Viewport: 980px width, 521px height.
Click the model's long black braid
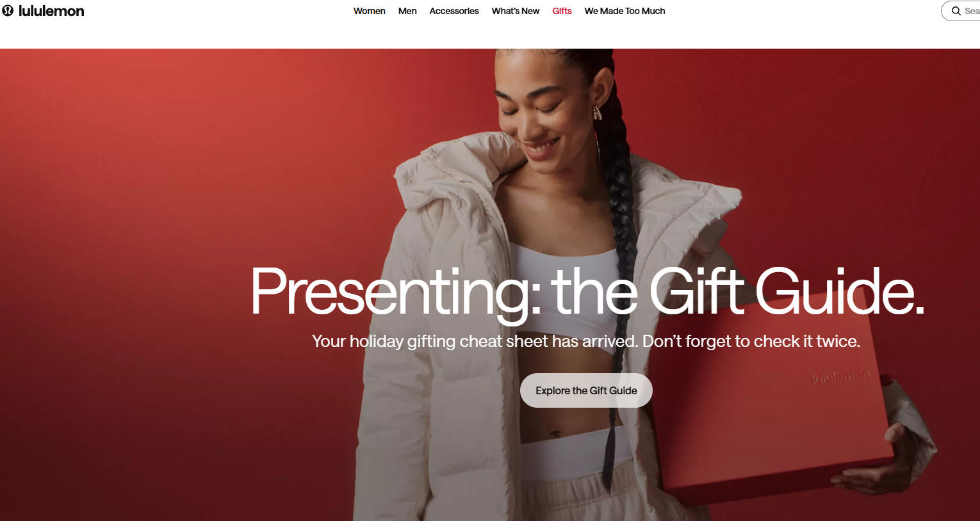pos(618,269)
